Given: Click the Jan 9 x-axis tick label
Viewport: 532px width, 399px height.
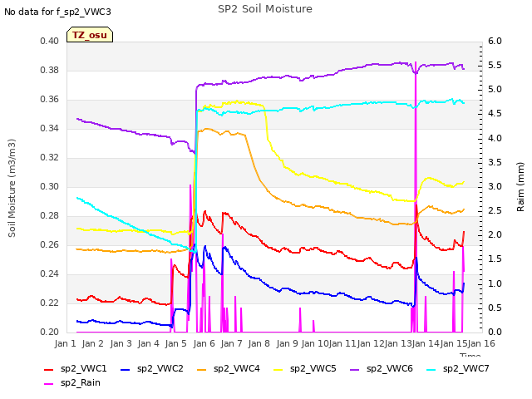Looking at the screenshot, I should click(x=287, y=343).
